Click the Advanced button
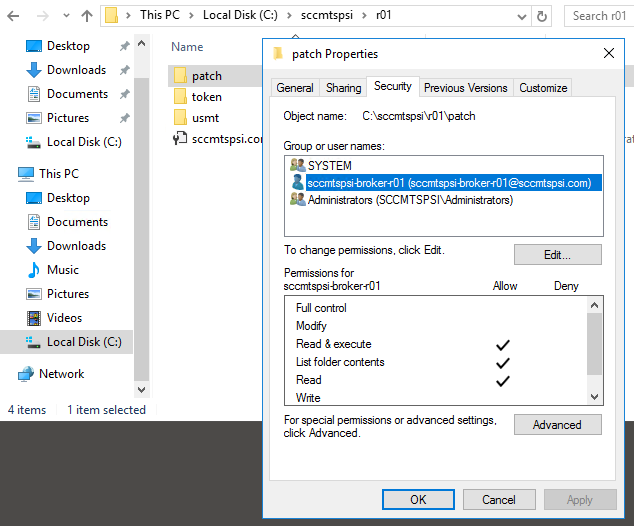Image resolution: width=634 pixels, height=526 pixels. tap(557, 425)
